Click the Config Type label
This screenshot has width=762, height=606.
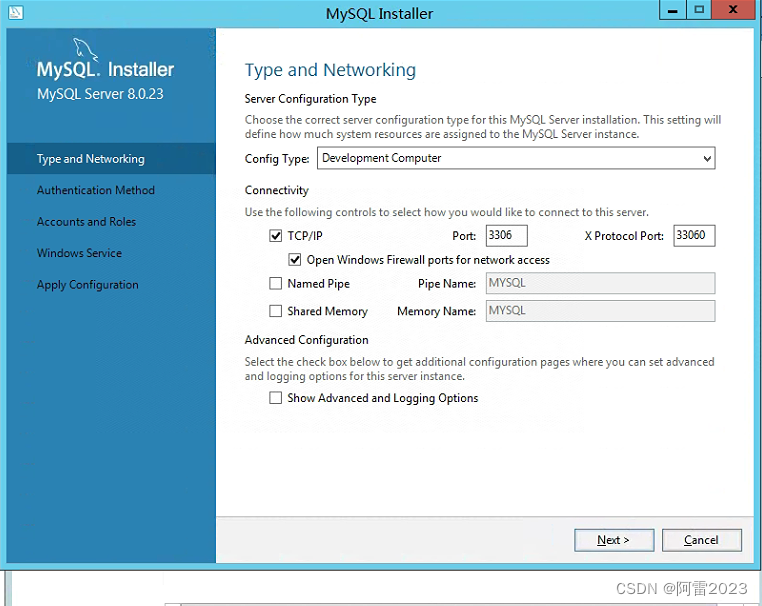point(277,159)
